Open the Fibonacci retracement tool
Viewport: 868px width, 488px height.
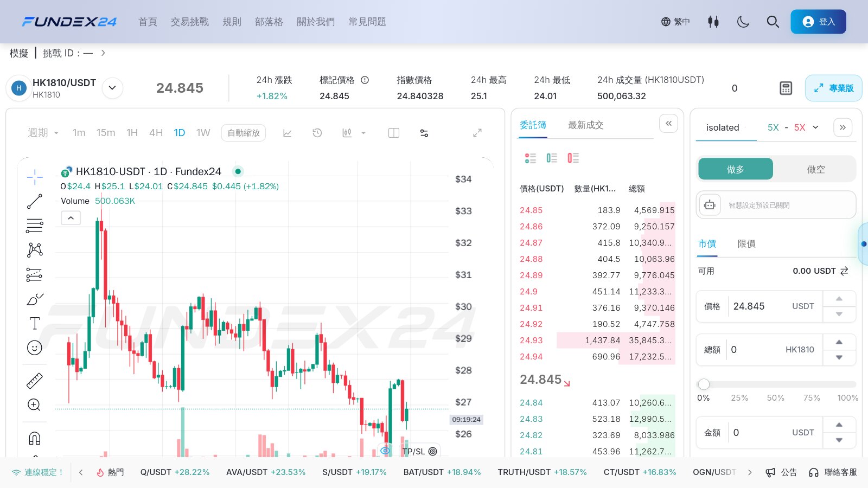(35, 226)
